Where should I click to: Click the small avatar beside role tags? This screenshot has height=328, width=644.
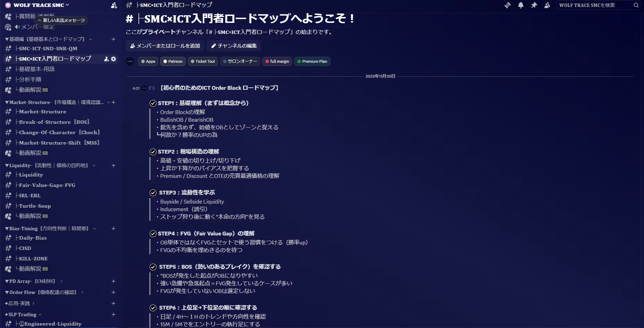click(130, 61)
